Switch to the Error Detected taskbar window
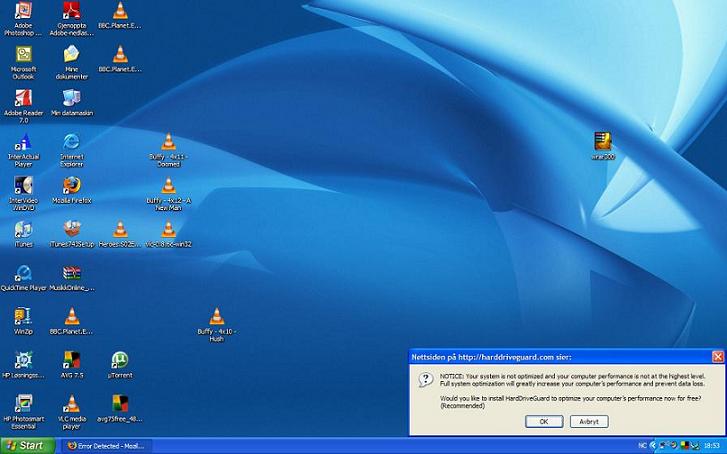The image size is (727, 454). pyautogui.click(x=104, y=445)
